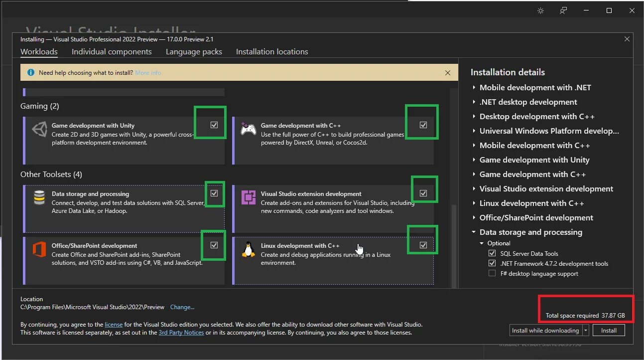Open the More info link
The height and width of the screenshot is (360, 644).
[148, 73]
